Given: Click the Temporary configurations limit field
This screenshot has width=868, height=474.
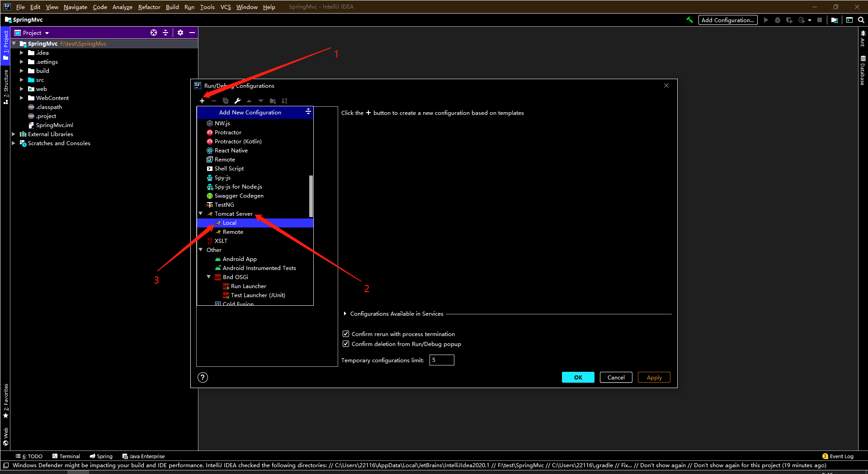Looking at the screenshot, I should click(441, 360).
